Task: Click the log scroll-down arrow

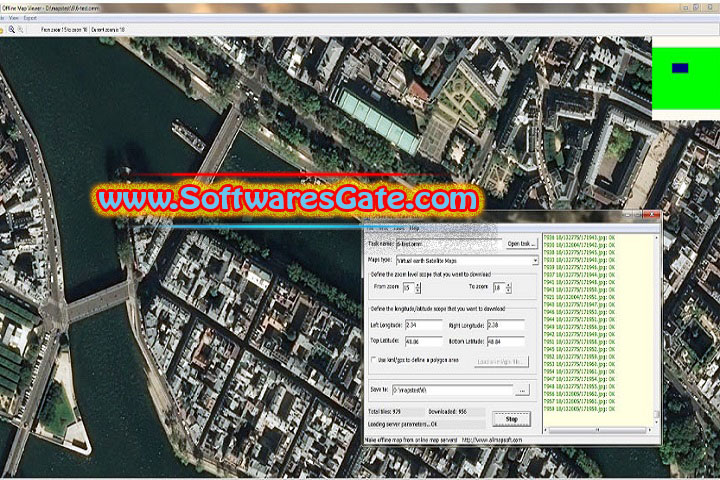Action: click(x=656, y=423)
